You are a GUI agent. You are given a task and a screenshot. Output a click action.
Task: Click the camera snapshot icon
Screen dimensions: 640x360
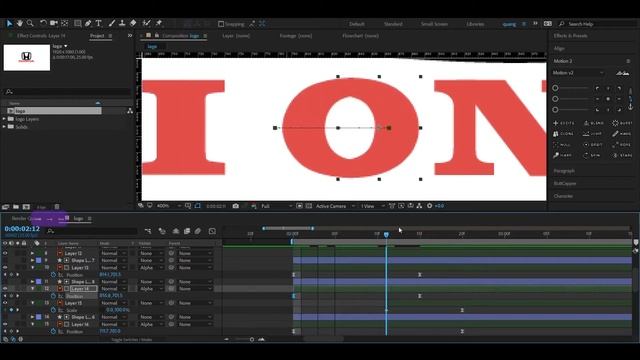236,206
